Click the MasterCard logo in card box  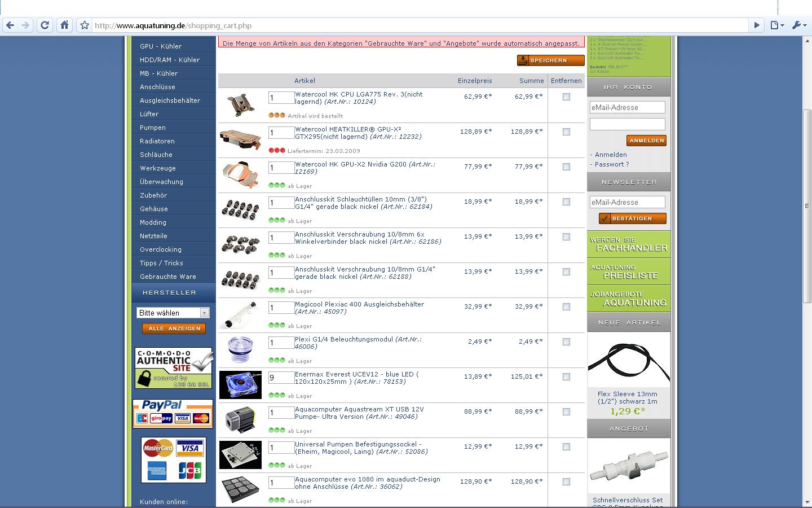pos(158,449)
